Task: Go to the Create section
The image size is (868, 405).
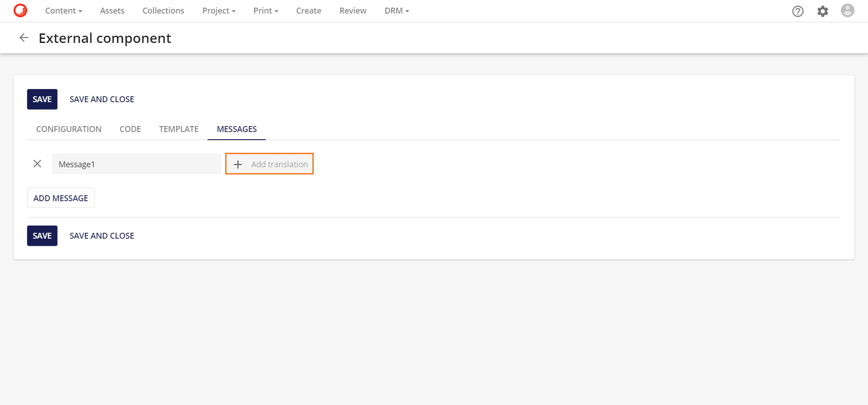Action: [x=309, y=11]
